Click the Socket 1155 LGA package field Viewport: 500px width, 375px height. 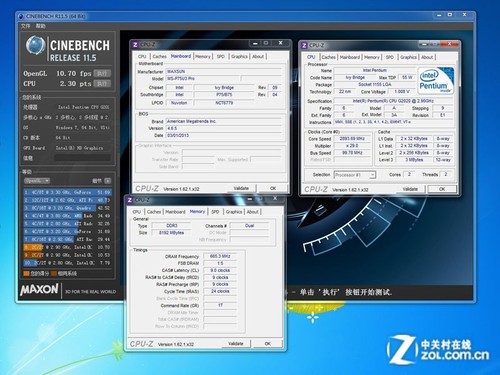pyautogui.click(x=375, y=84)
